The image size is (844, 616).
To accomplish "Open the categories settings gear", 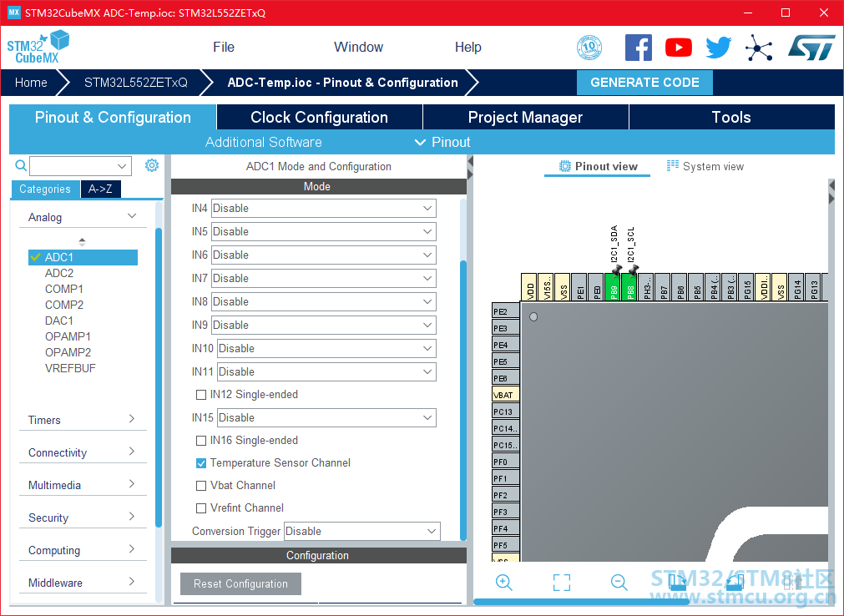I will coord(152,165).
